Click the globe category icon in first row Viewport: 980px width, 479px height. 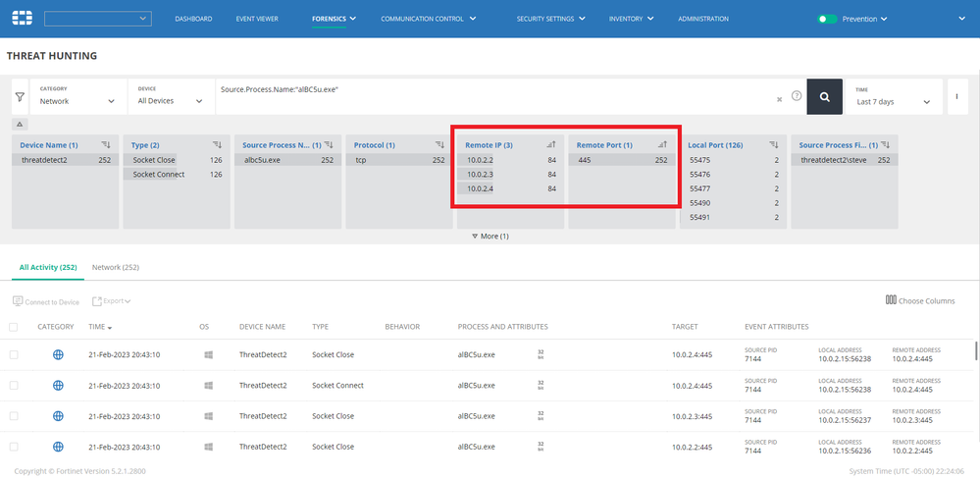tap(58, 354)
